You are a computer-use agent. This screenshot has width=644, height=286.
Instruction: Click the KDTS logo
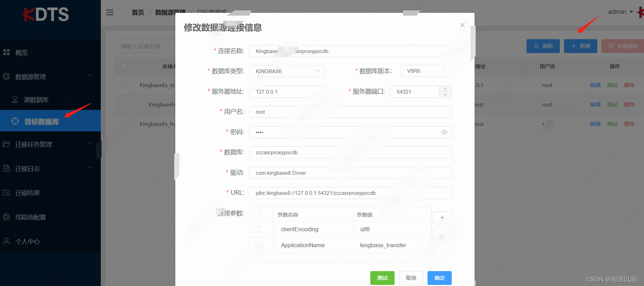(45, 15)
